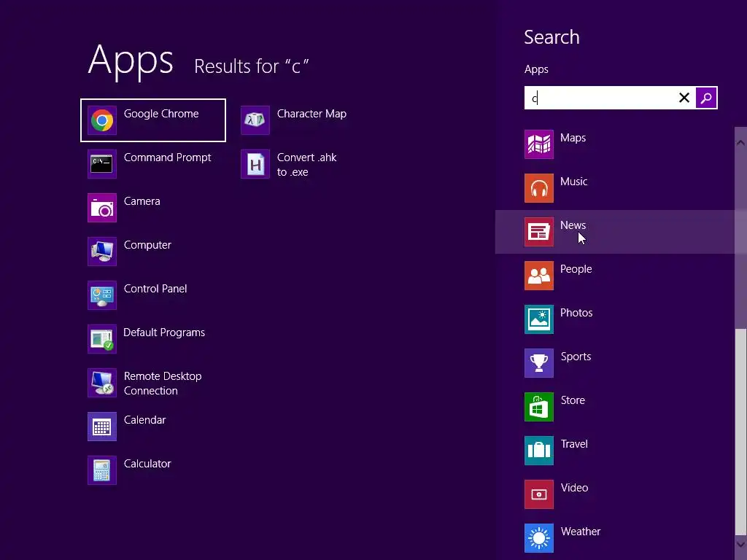This screenshot has width=747, height=560.
Task: Click the "Calculator" label
Action: click(147, 464)
